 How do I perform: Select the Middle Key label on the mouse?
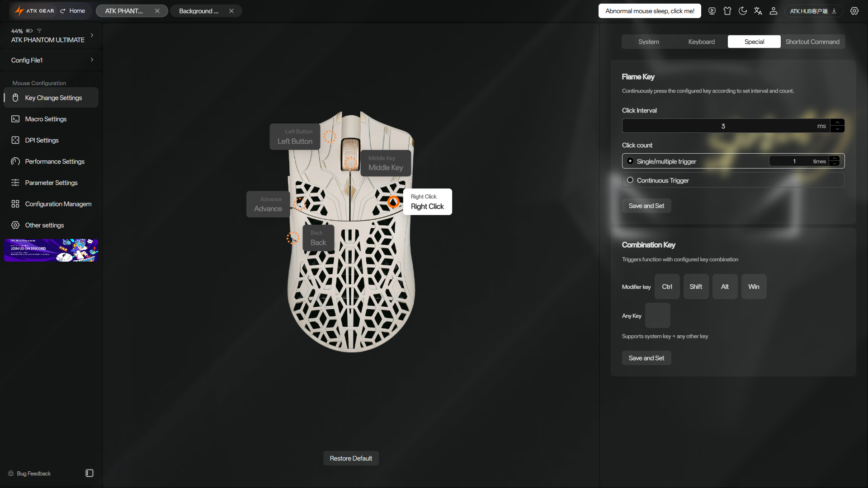386,163
